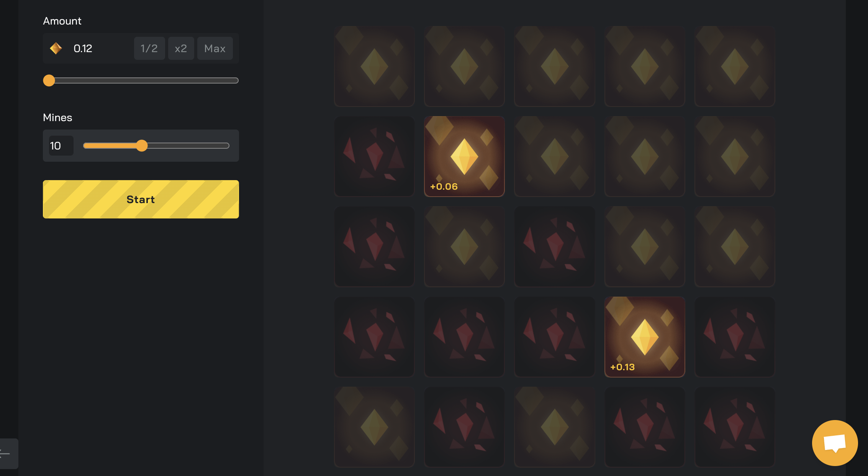Screen dimensions: 868x476
Task: Click the bottom-right mine tile in grid
Action: (x=735, y=427)
